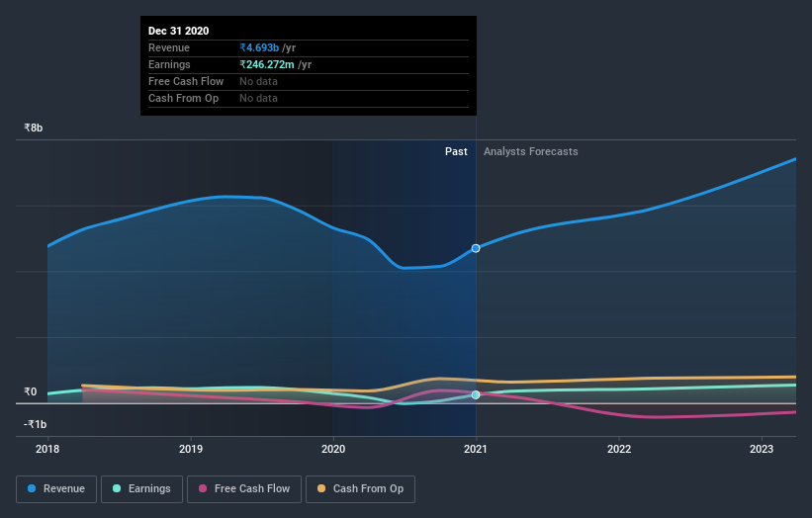Toggle the Revenue legend button
The width and height of the screenshot is (812, 518).
(x=56, y=489)
